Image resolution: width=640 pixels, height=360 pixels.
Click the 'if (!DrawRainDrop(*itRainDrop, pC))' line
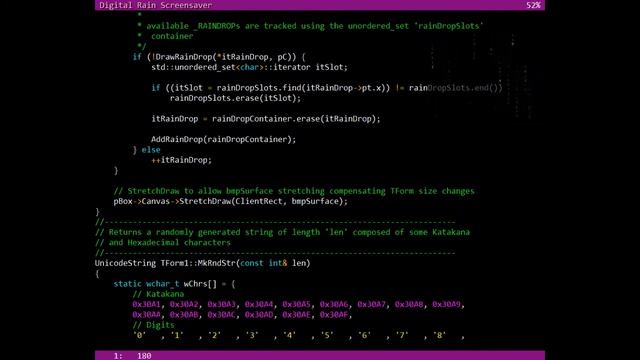219,57
